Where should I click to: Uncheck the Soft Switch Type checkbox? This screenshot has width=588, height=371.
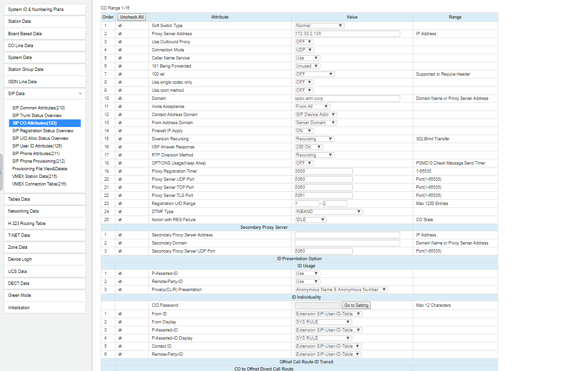click(x=120, y=26)
